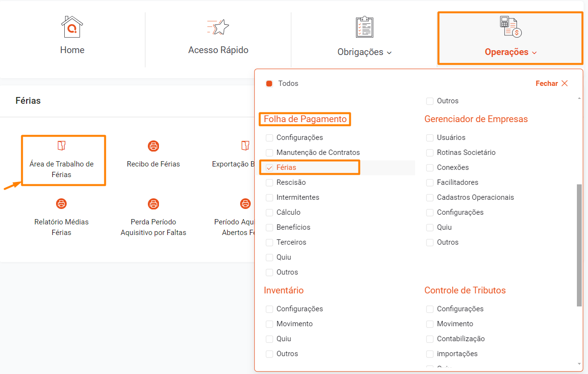The height and width of the screenshot is (374, 588).
Task: Click the Obrigações clipboard icon
Action: pyautogui.click(x=364, y=27)
